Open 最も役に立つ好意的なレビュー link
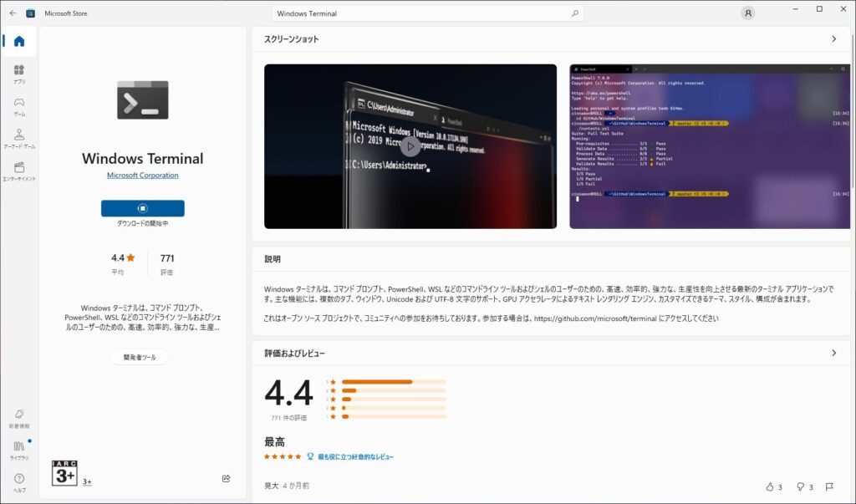Viewport: 856px width, 504px height. [x=355, y=456]
